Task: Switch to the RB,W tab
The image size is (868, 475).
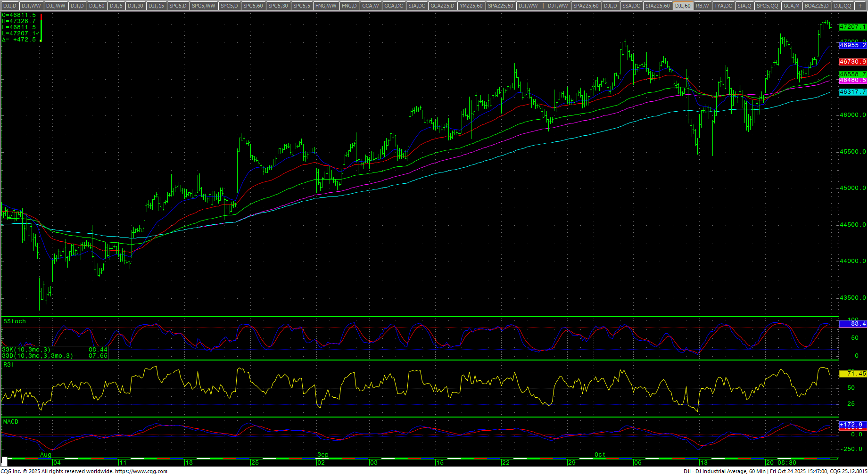Action: coord(702,6)
